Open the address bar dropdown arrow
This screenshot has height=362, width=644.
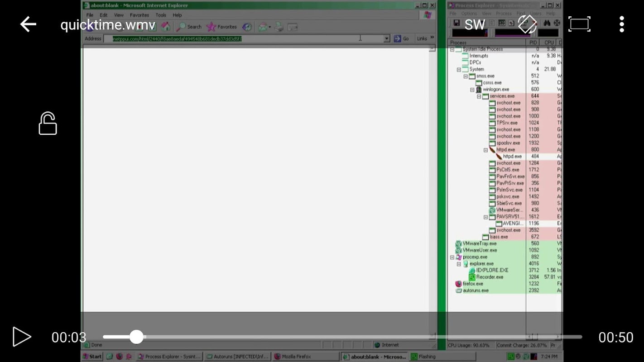[x=387, y=39]
